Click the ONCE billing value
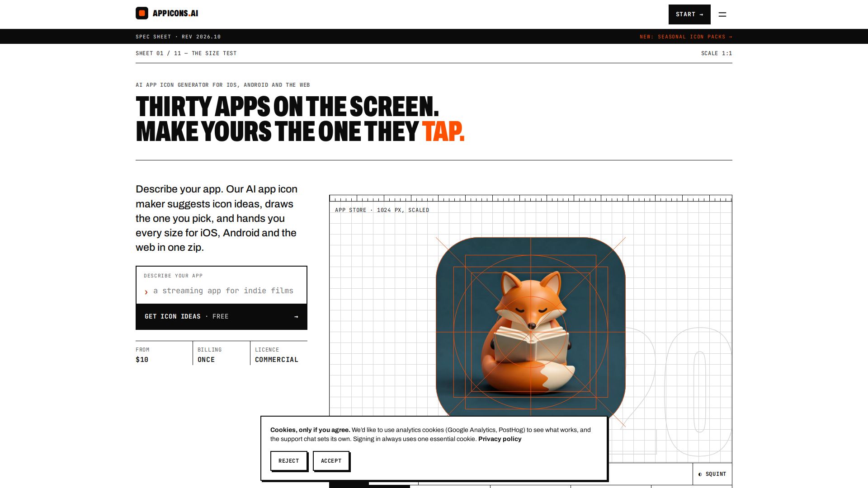Image resolution: width=868 pixels, height=488 pixels. point(206,360)
